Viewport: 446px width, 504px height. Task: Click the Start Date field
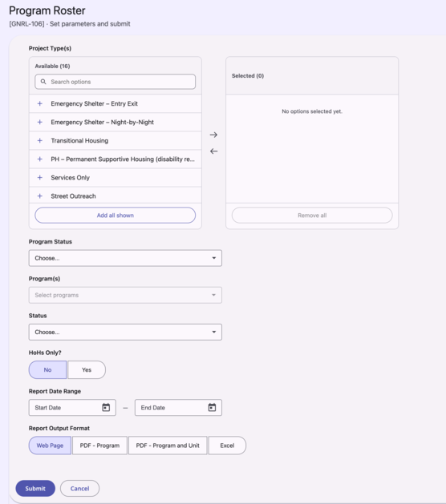[x=72, y=408]
